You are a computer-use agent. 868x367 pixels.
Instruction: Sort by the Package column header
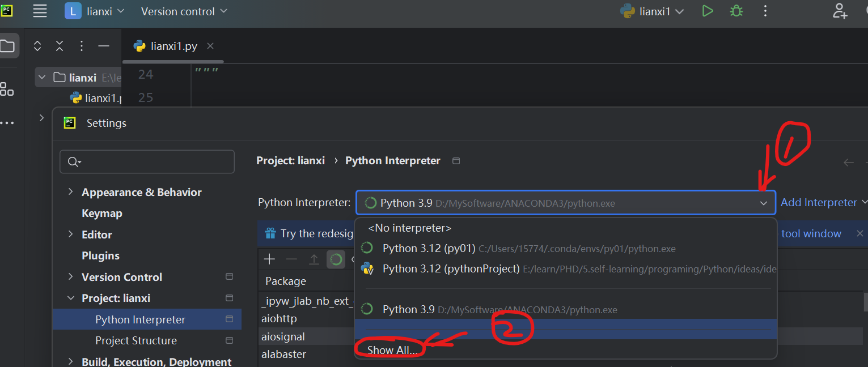(286, 281)
